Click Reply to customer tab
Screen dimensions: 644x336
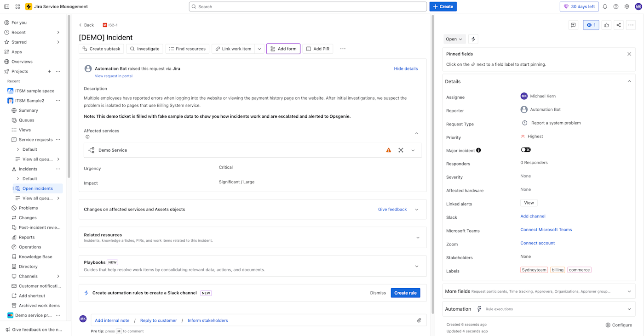point(158,320)
